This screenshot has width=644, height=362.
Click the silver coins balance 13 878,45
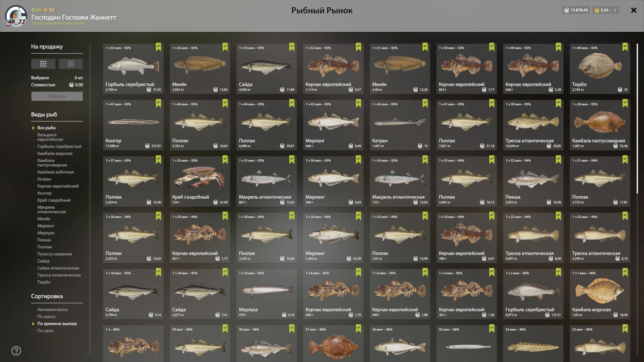click(x=576, y=10)
